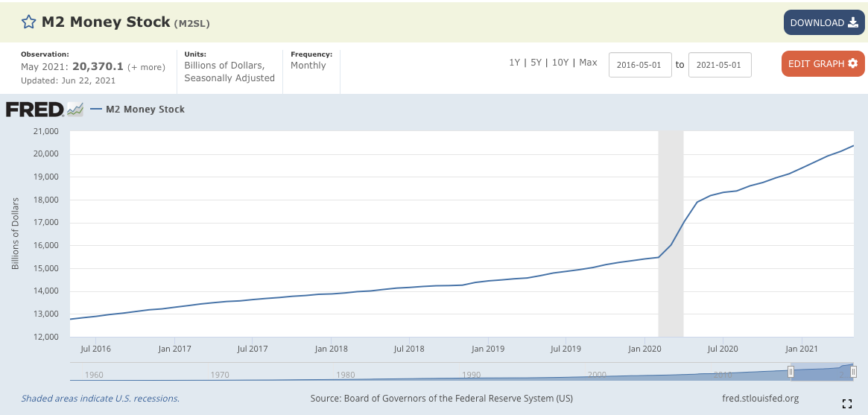Click the left handle of the range slider
Viewport: 868px width, 415px height.
click(x=791, y=372)
